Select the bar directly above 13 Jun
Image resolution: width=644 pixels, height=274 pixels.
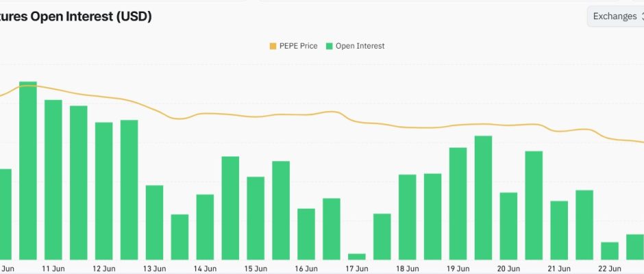(x=155, y=222)
